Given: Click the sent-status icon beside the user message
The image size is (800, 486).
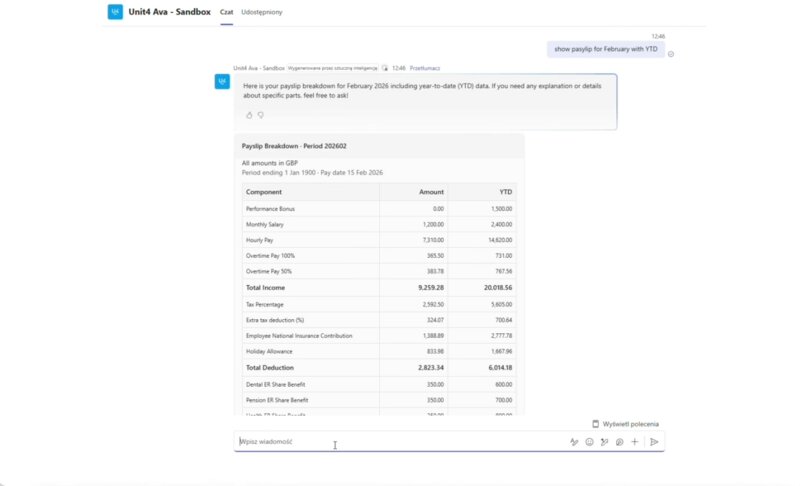Looking at the screenshot, I should (x=671, y=54).
